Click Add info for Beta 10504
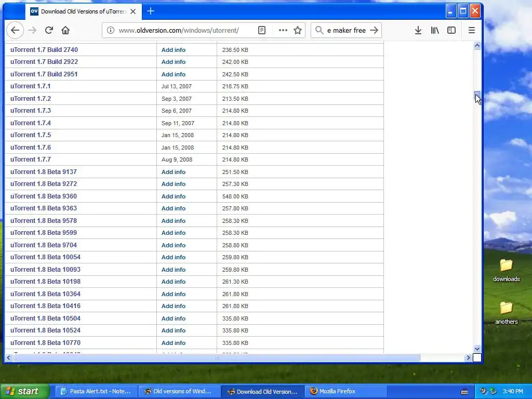This screenshot has height=399, width=532. (x=174, y=318)
